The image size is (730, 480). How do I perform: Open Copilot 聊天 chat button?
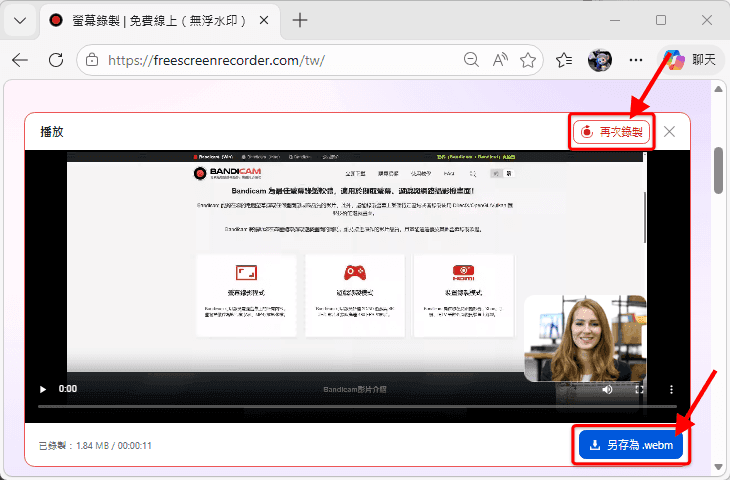pyautogui.click(x=691, y=60)
